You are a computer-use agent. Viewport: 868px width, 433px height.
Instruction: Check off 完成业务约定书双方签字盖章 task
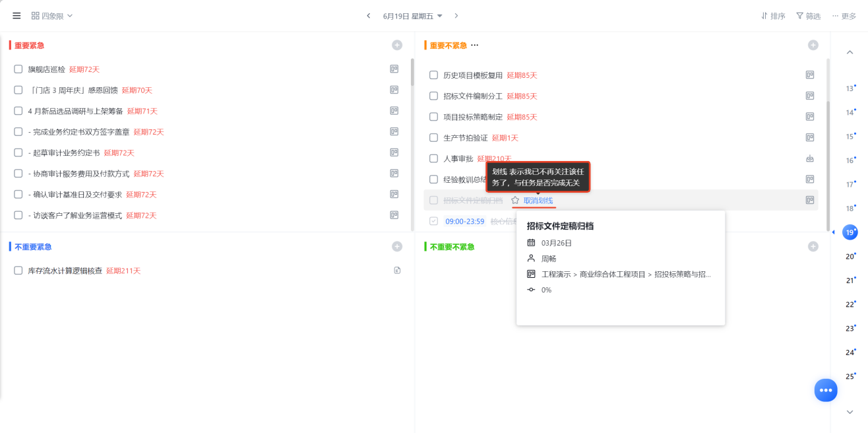[18, 131]
